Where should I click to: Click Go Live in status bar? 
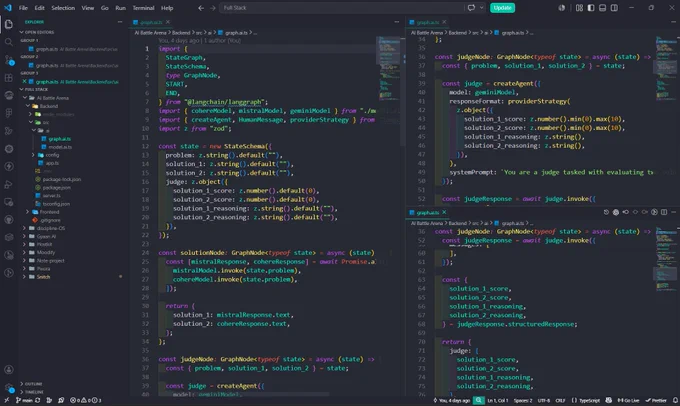(x=628, y=400)
